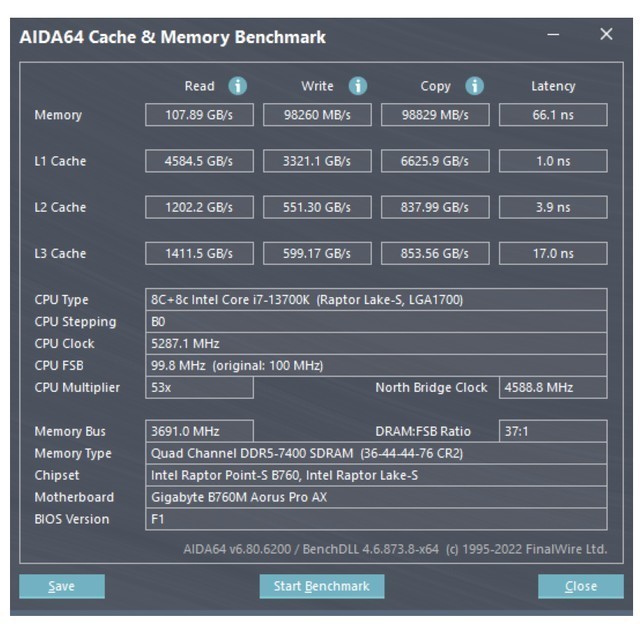Select L3 Cache Latency 17.0 ns
Image resolution: width=640 pixels, height=629 pixels.
click(x=553, y=253)
